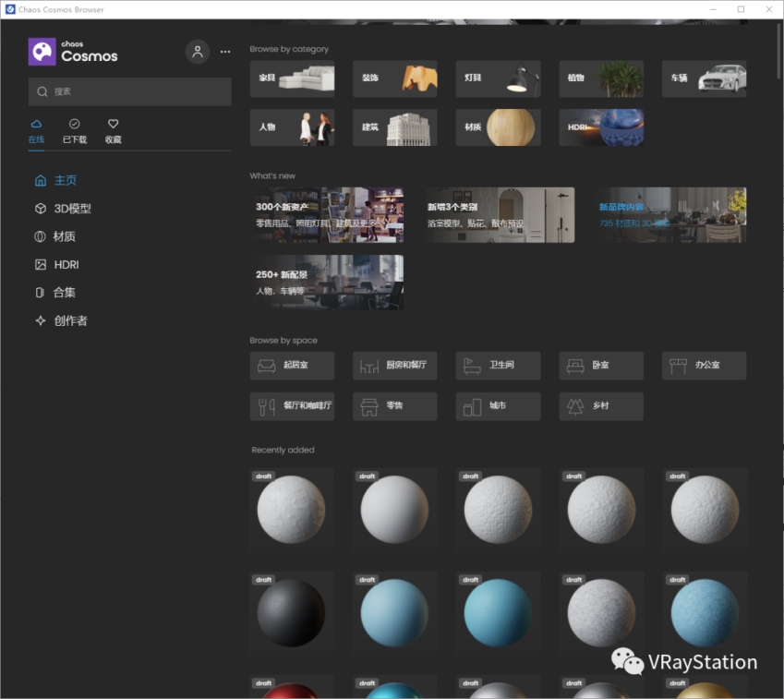Viewport: 784px width, 699px height.
Task: Open the user account profile icon
Action: 198,52
